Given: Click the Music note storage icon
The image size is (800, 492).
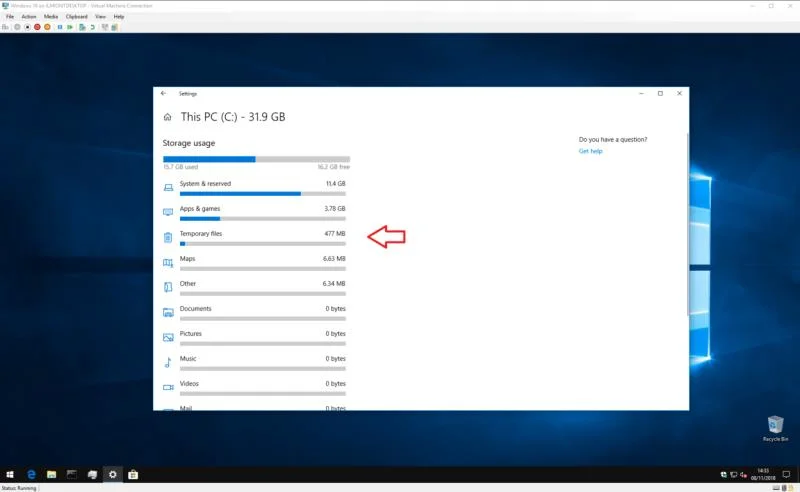Looking at the screenshot, I should 168,362.
